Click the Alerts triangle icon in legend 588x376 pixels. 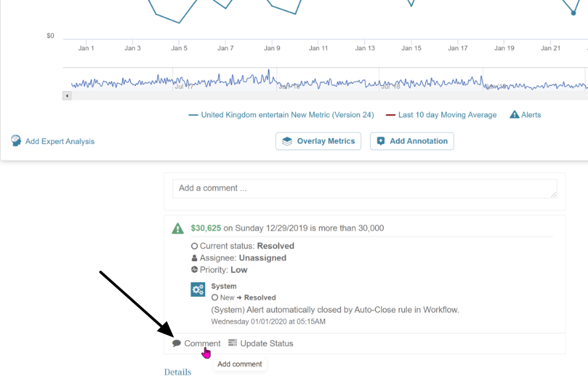pos(514,115)
